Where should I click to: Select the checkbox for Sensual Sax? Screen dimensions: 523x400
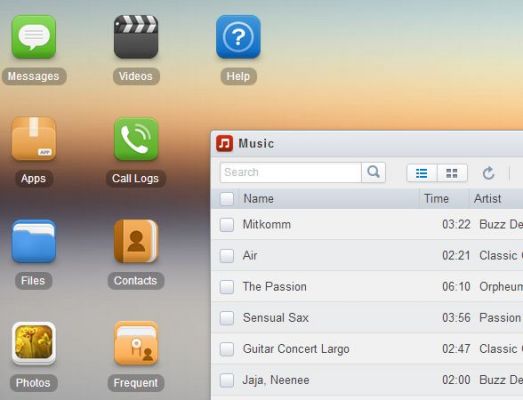227,318
